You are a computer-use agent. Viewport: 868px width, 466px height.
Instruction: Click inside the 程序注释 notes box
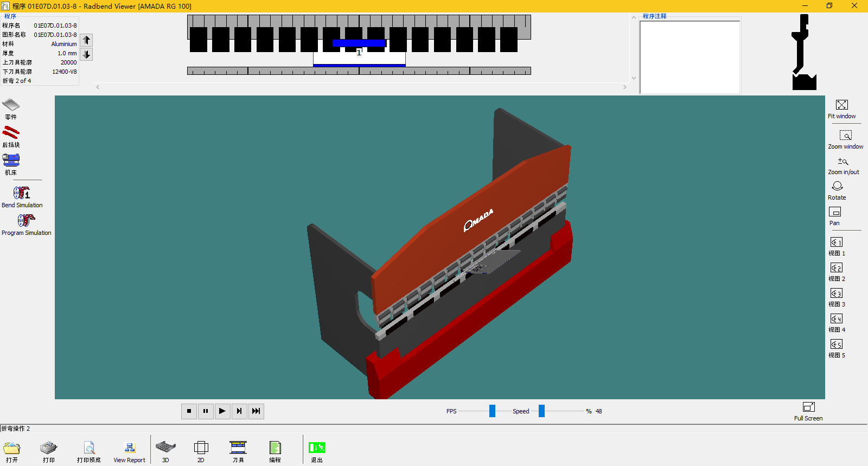pyautogui.click(x=690, y=57)
